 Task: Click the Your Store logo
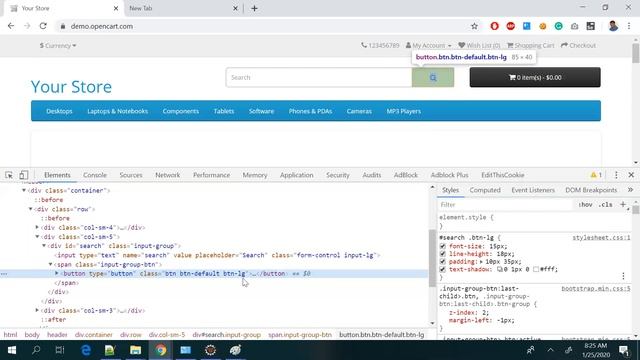click(71, 87)
